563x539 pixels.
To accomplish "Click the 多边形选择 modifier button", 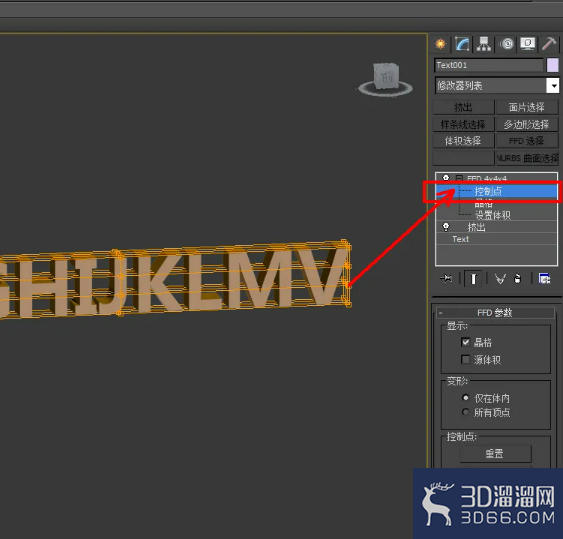I will pos(527,124).
